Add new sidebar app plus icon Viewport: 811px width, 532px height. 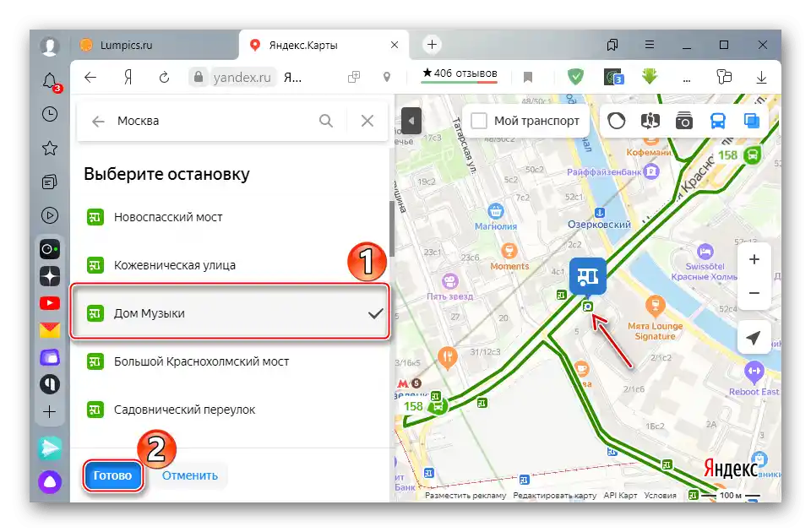click(x=50, y=411)
